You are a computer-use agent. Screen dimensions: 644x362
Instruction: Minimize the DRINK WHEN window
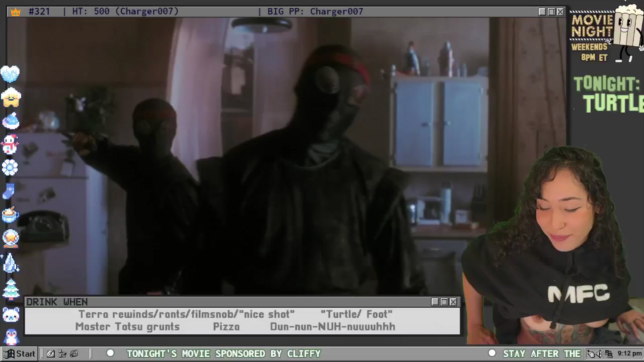click(435, 302)
